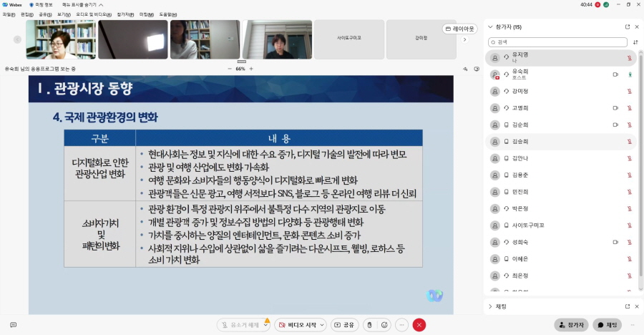Click the 66% zoom level
The image size is (644, 335).
(x=240, y=69)
